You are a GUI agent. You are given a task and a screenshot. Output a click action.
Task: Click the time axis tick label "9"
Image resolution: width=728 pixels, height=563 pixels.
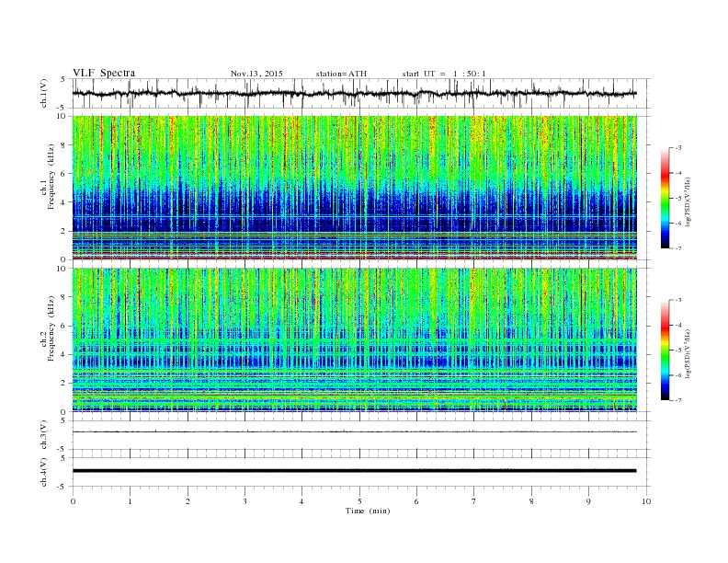(588, 501)
